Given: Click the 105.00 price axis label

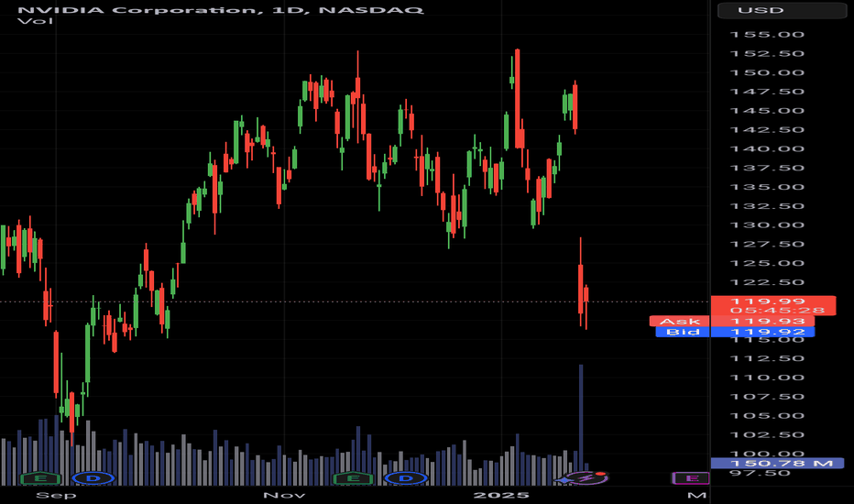Looking at the screenshot, I should click(x=767, y=416).
